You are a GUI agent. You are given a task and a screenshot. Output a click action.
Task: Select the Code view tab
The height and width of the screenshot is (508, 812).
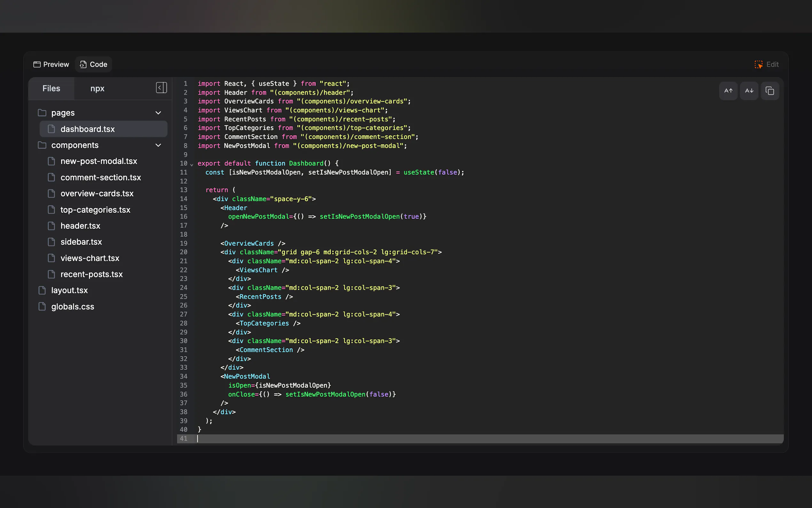(x=94, y=65)
